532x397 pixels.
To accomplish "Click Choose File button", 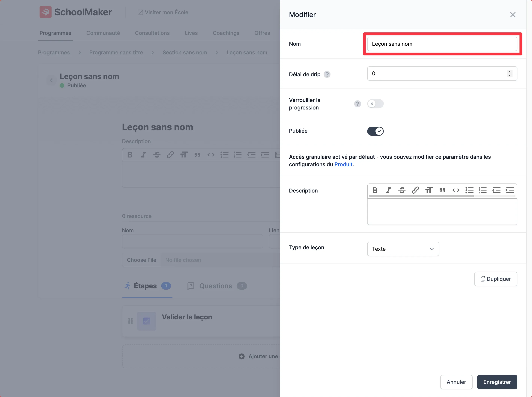I will [142, 260].
